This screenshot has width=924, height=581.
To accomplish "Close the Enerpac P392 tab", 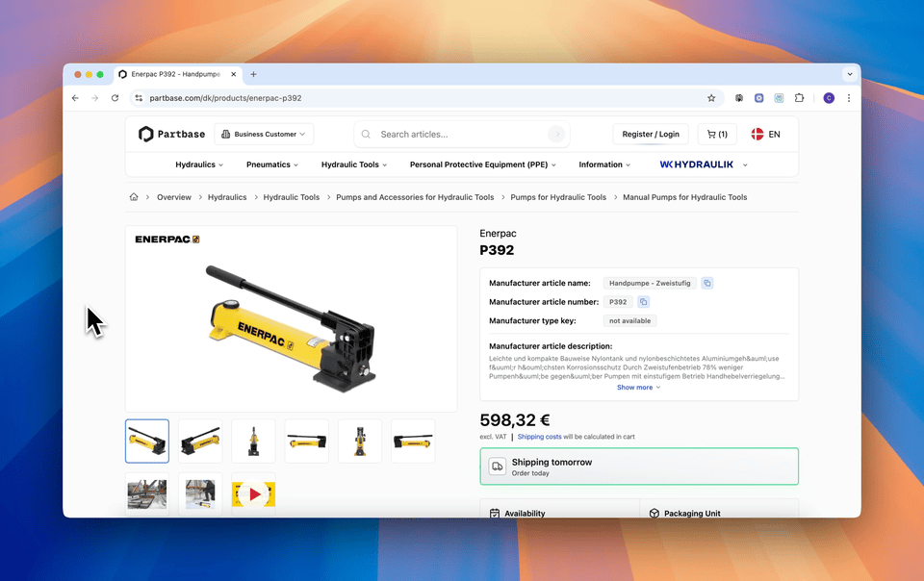I will [x=233, y=74].
